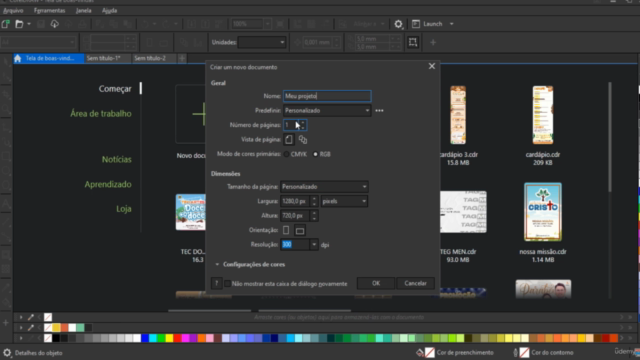Click the Nome text field

(x=327, y=96)
